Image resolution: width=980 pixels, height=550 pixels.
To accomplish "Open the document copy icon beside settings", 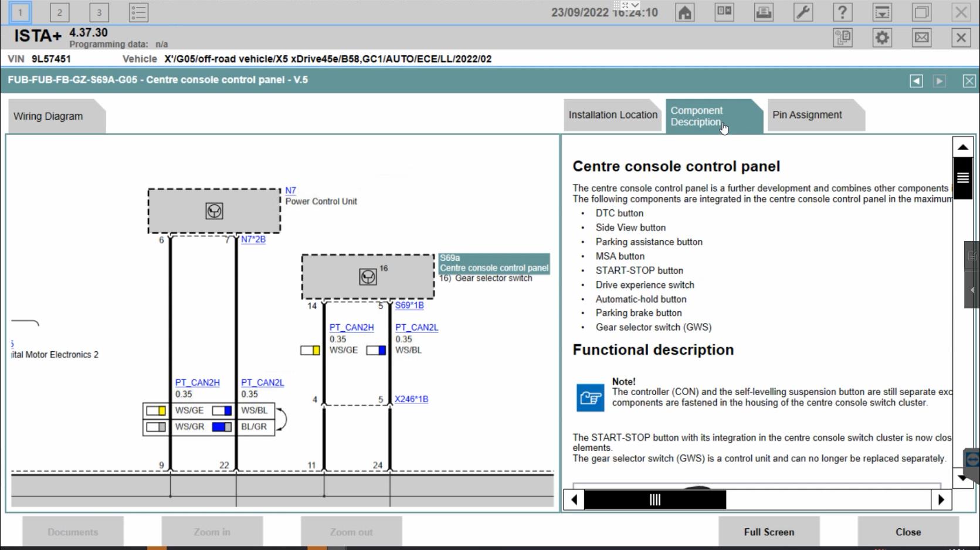I will (x=843, y=38).
